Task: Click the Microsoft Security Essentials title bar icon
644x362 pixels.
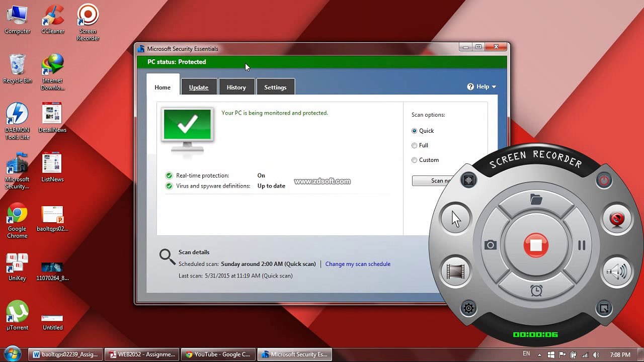Action: pos(141,49)
